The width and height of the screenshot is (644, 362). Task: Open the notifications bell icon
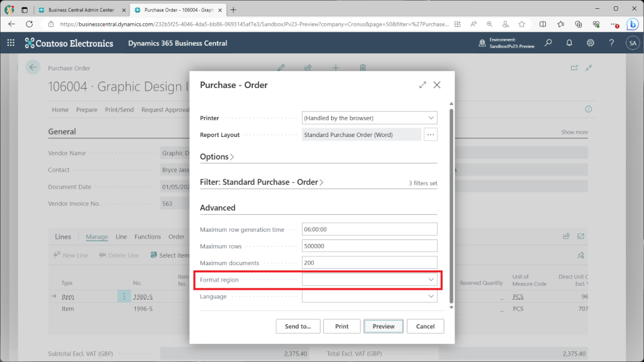click(569, 43)
